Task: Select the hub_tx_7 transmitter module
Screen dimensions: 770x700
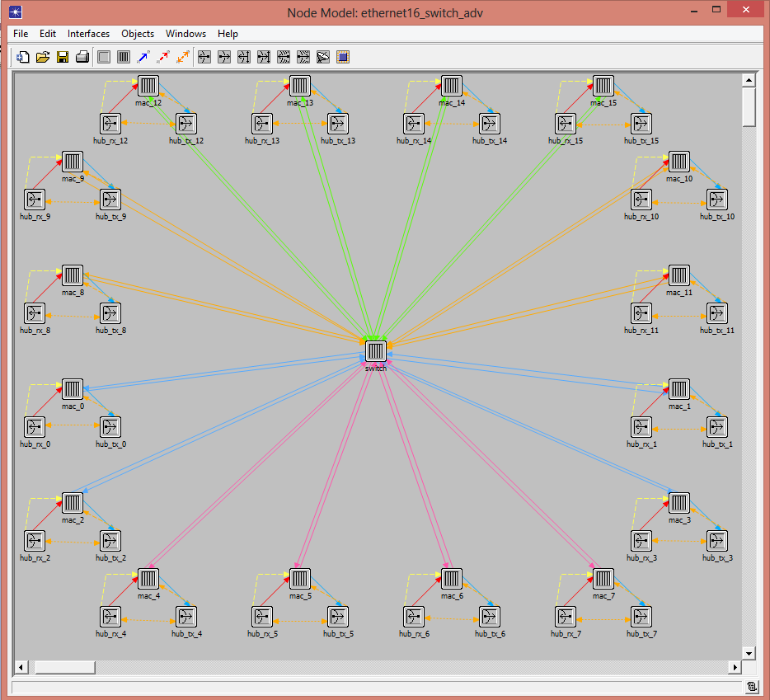Action: (x=641, y=617)
